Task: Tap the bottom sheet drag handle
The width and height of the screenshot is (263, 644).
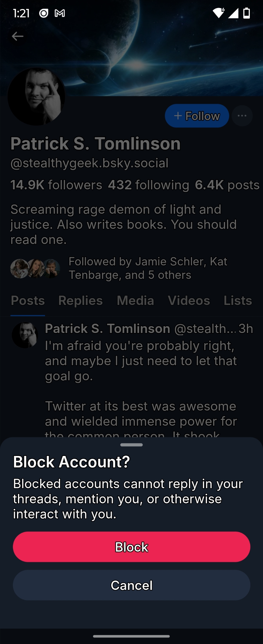Action: coord(131,445)
